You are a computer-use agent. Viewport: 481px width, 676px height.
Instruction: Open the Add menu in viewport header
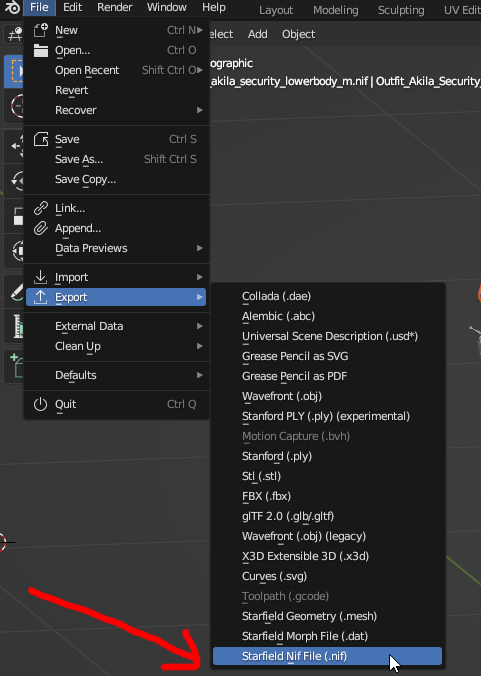pos(258,34)
